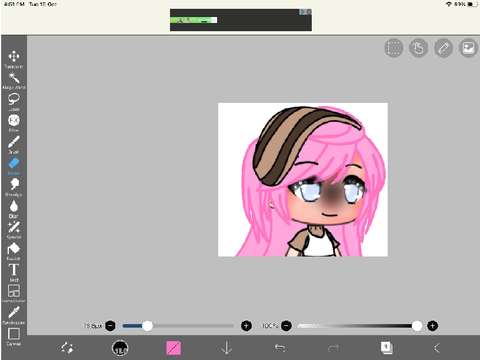Open the material image icon
This screenshot has width=480, height=360.
tap(468, 48)
